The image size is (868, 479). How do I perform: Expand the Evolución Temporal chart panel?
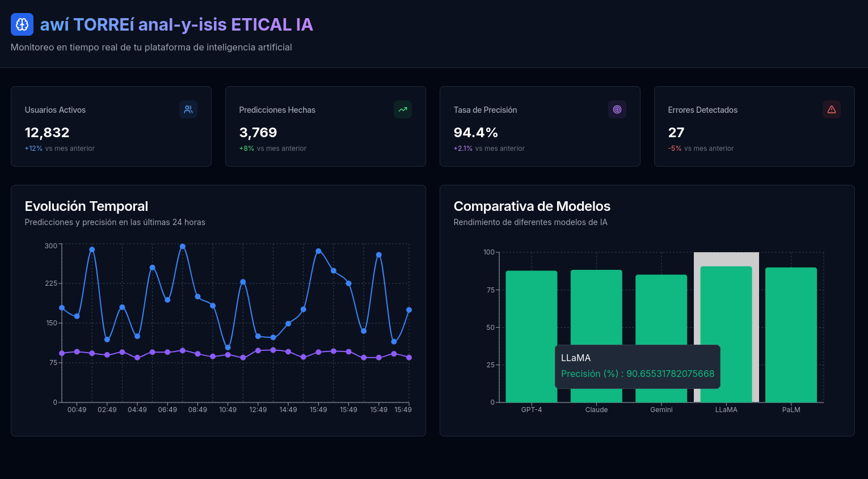86,206
